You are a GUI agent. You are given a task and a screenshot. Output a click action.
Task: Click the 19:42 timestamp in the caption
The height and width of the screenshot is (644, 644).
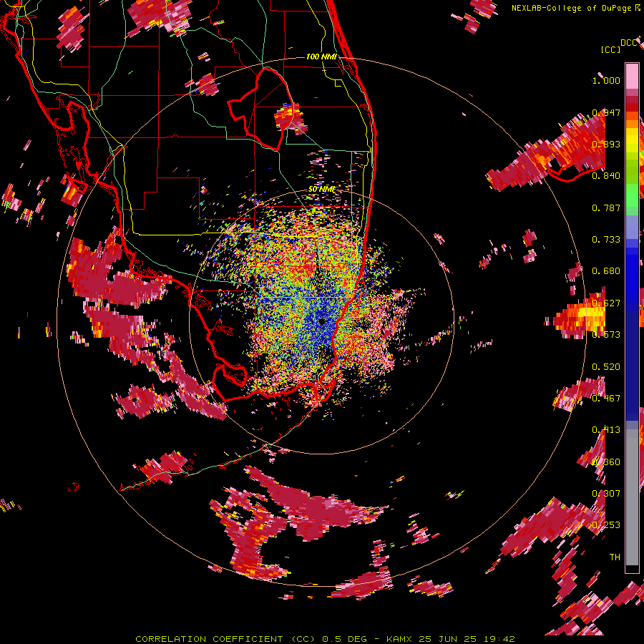click(501, 639)
